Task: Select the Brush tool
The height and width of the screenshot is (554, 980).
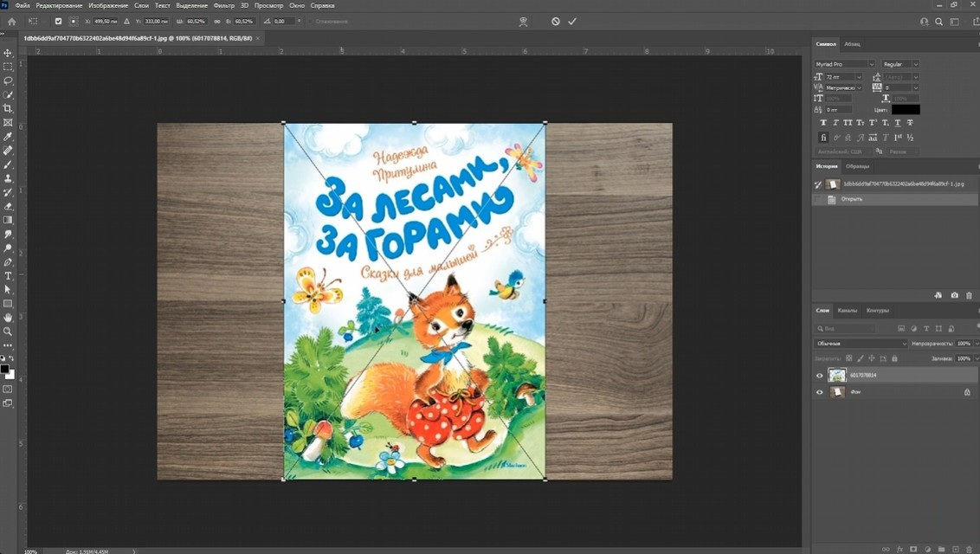Action: [x=8, y=164]
